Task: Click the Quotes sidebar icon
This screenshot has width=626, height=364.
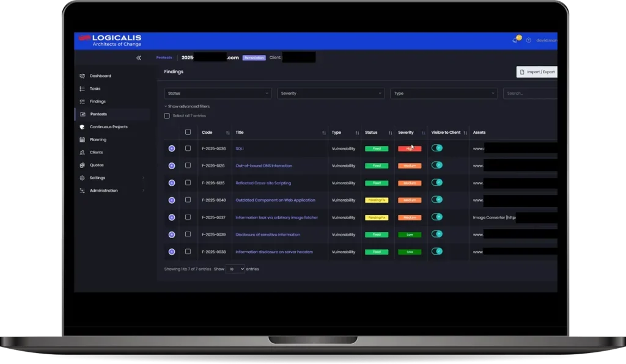Action: click(83, 165)
